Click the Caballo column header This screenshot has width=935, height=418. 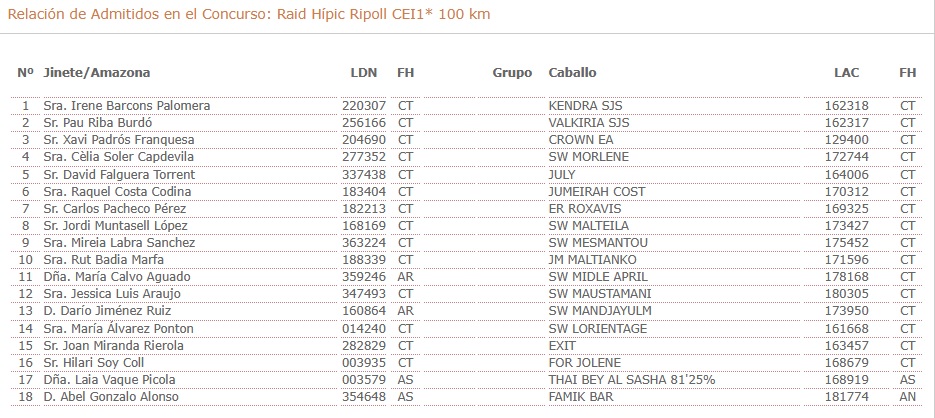point(572,73)
